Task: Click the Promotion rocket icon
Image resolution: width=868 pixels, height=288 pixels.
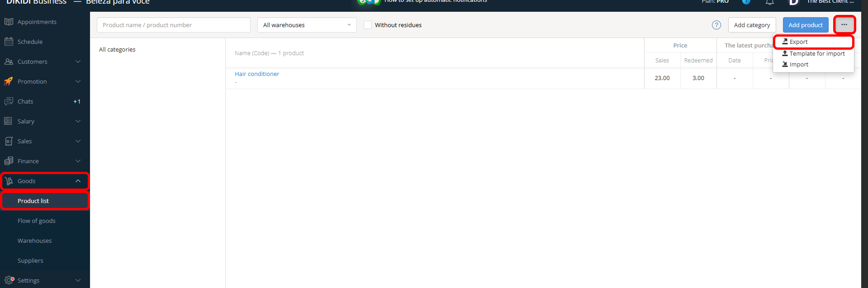Action: click(x=9, y=81)
